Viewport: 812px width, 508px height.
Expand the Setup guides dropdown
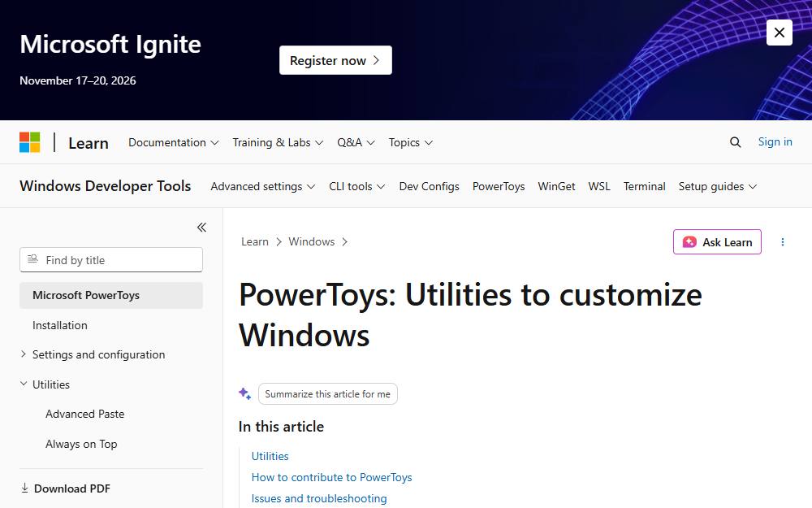718,187
